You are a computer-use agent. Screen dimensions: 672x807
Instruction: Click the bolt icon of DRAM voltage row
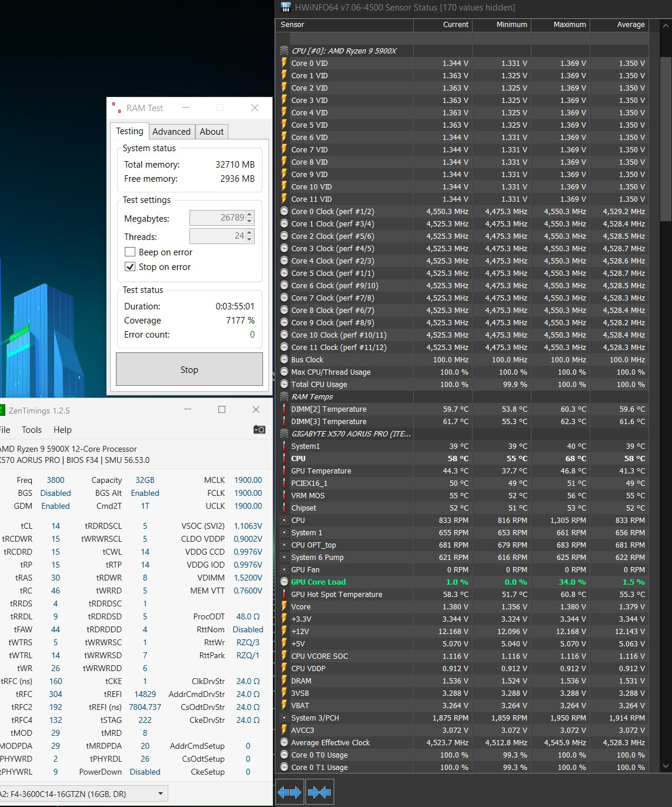tap(284, 681)
